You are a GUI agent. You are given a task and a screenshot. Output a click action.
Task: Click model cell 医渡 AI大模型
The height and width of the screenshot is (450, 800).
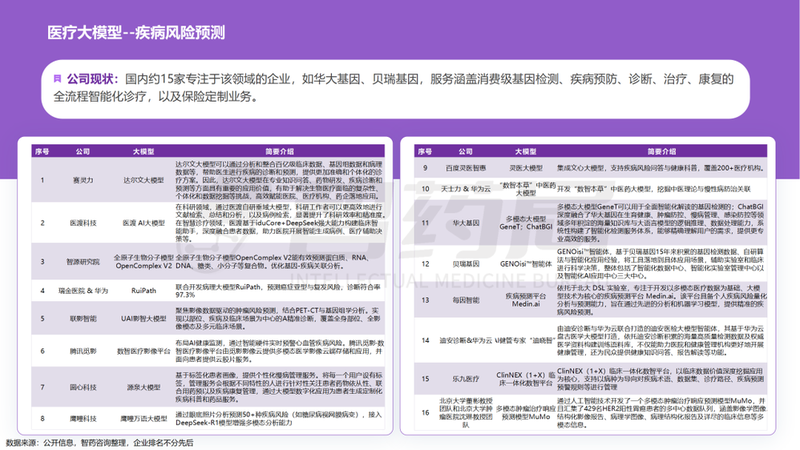(x=143, y=223)
